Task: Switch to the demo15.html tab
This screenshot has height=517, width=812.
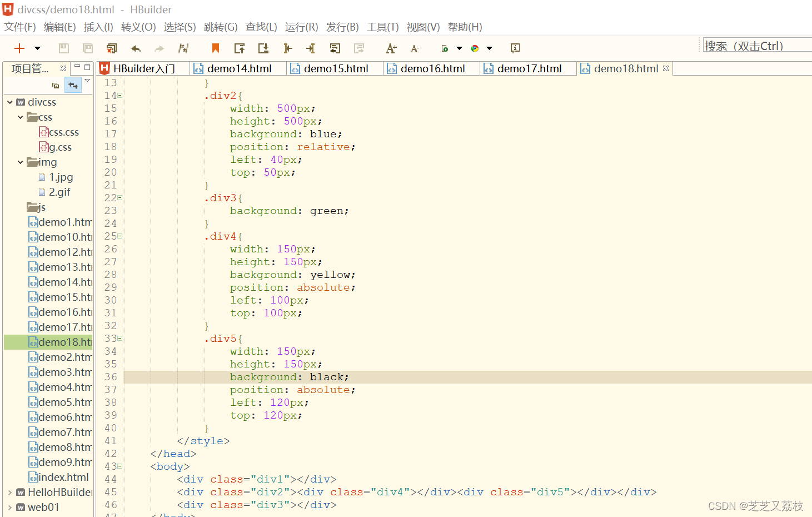Action: point(336,68)
